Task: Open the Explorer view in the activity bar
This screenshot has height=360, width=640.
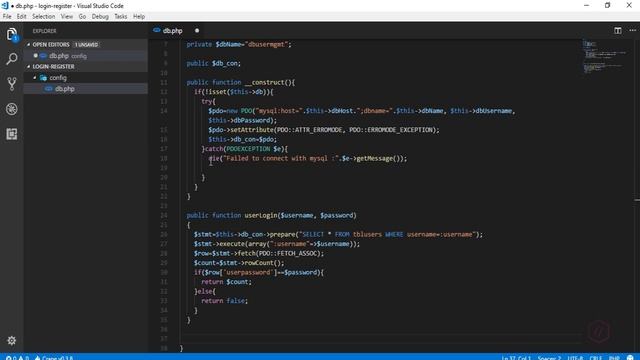Action: (11, 34)
